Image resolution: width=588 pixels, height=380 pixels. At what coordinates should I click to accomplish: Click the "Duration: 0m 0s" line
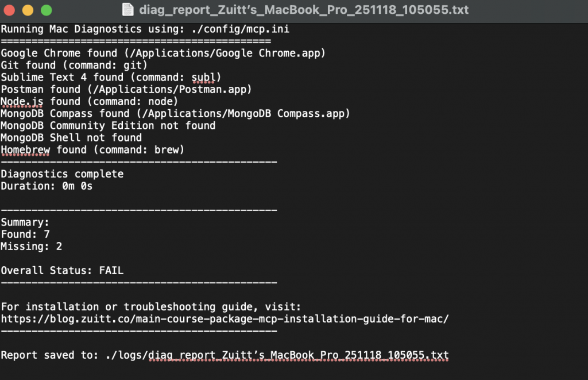(x=47, y=186)
